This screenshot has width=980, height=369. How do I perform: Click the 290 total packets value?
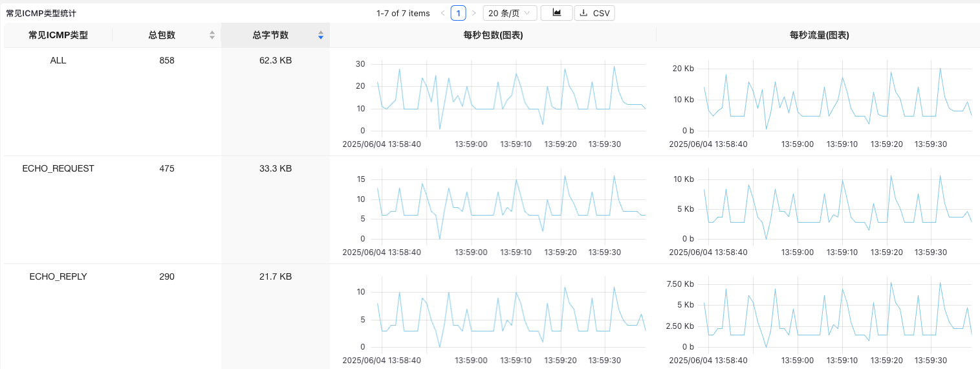click(x=167, y=276)
